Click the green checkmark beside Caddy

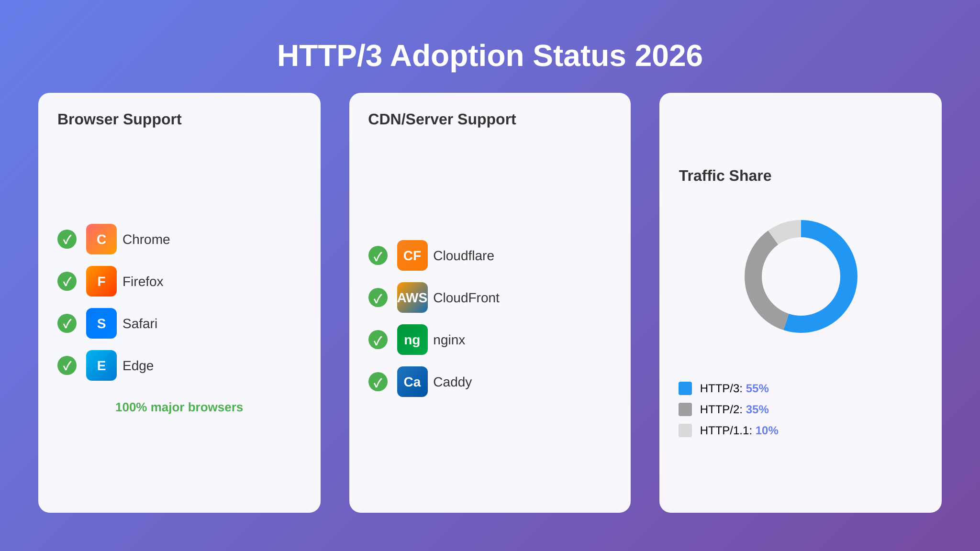coord(378,382)
